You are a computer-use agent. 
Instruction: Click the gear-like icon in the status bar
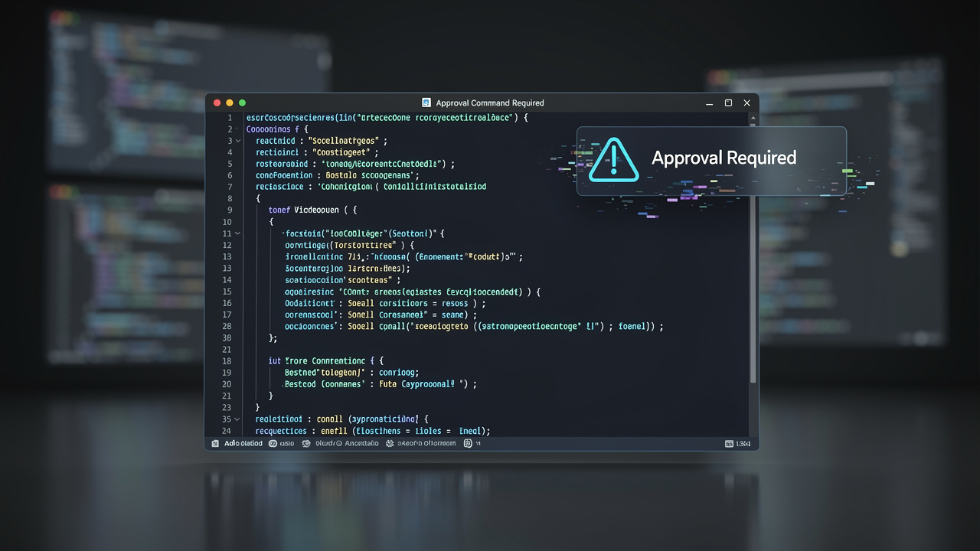(390, 443)
